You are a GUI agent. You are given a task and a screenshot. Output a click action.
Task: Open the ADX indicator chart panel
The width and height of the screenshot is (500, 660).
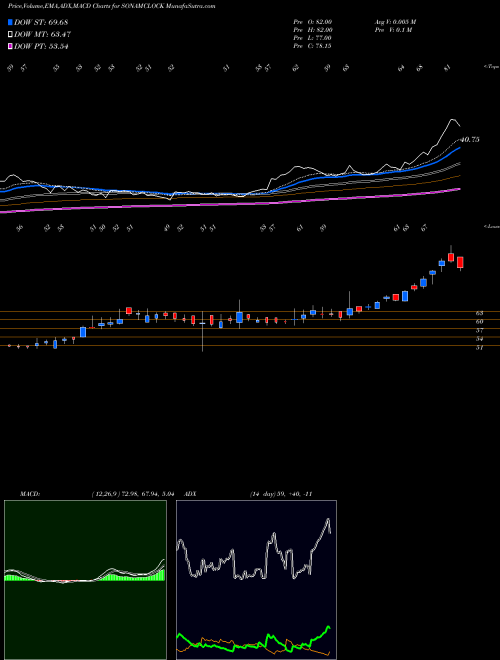tap(256, 580)
